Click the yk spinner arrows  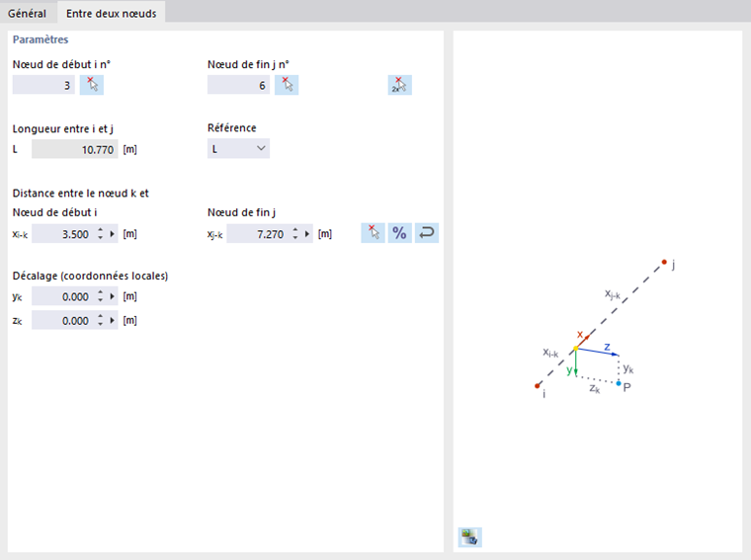[x=100, y=296]
